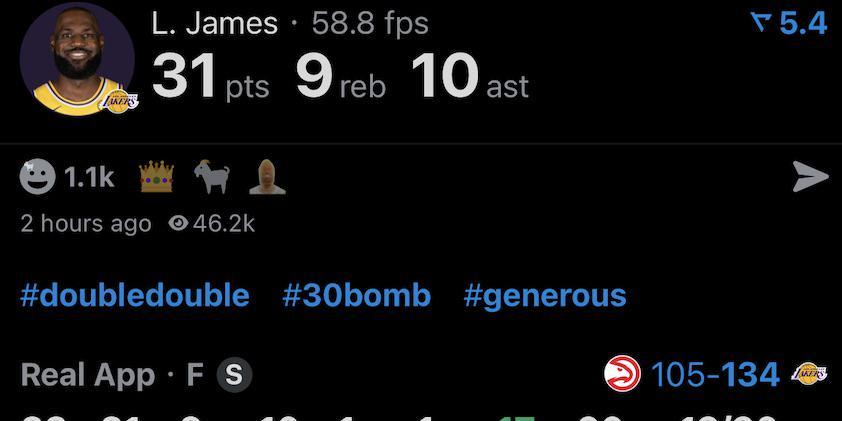
Task: Tap the 1.1k reactions count
Action: click(x=89, y=177)
